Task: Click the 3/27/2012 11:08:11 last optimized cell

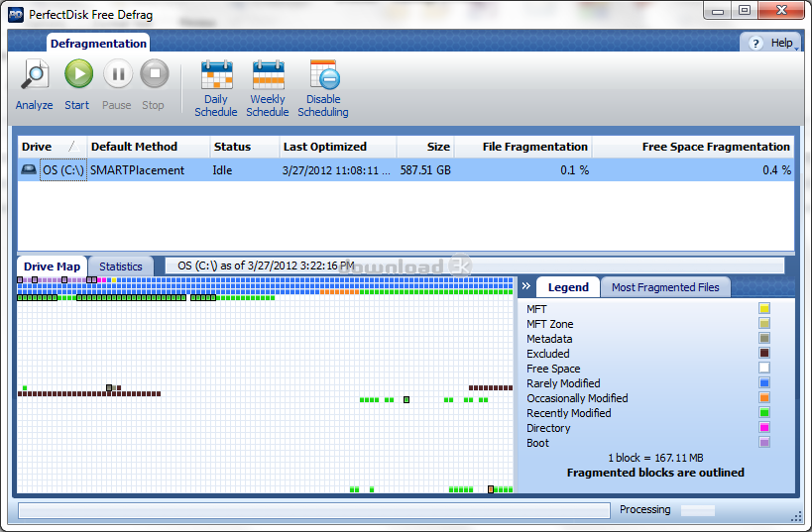Action: point(336,170)
